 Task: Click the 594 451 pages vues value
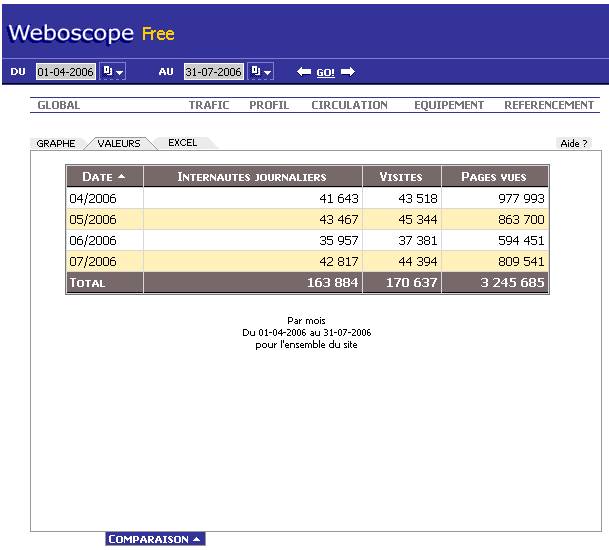point(521,240)
